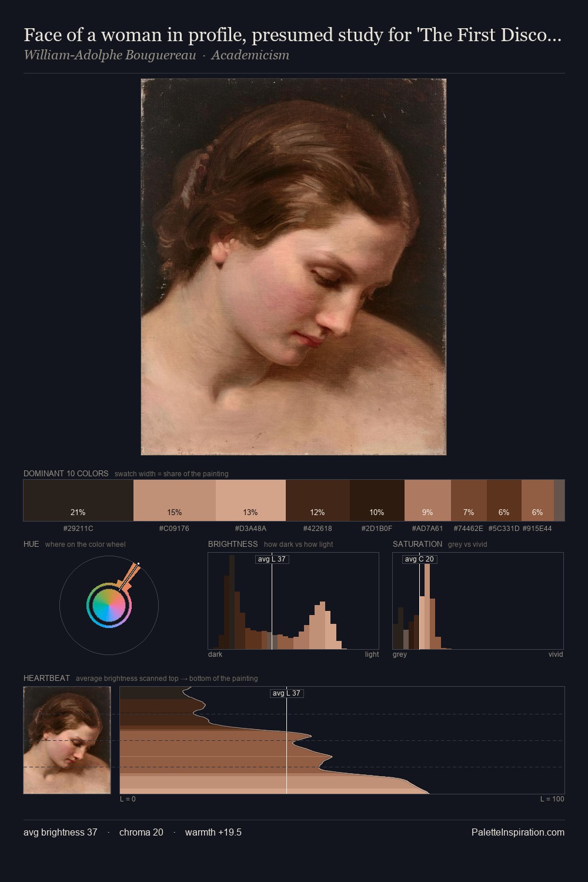Click the painting title text
This screenshot has height=882, width=588.
click(x=292, y=35)
